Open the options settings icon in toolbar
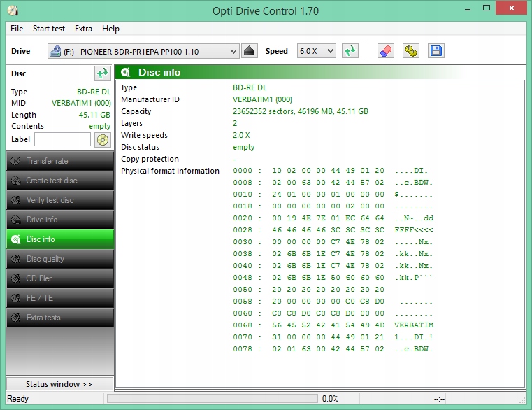This screenshot has width=532, height=410. 410,51
